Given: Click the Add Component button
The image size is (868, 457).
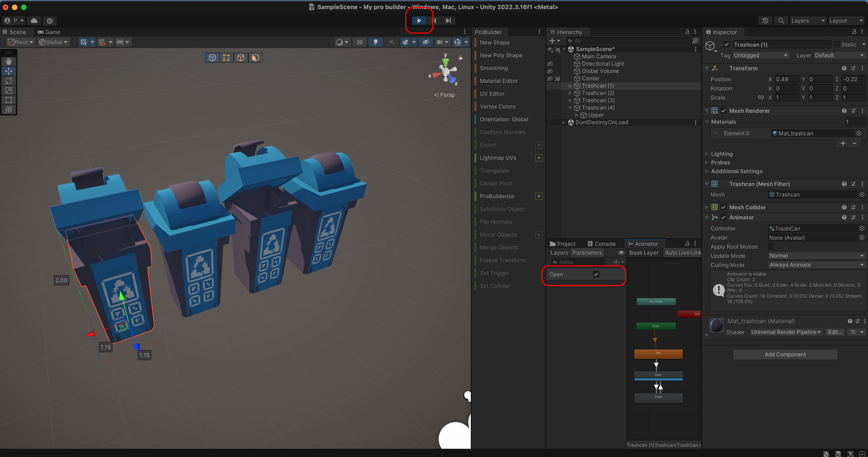Looking at the screenshot, I should (785, 354).
